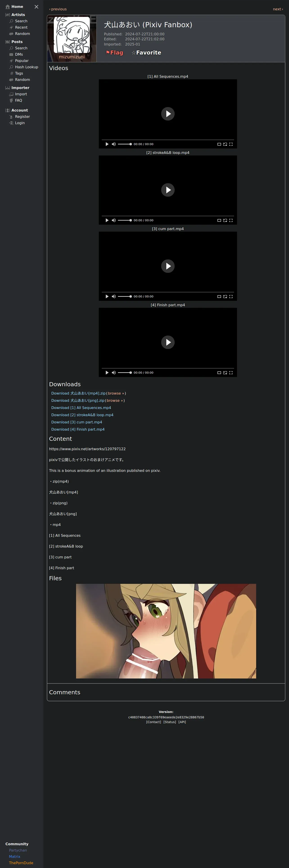Mute the [3] video player
Screen dimensions: 289x868
click(114, 297)
